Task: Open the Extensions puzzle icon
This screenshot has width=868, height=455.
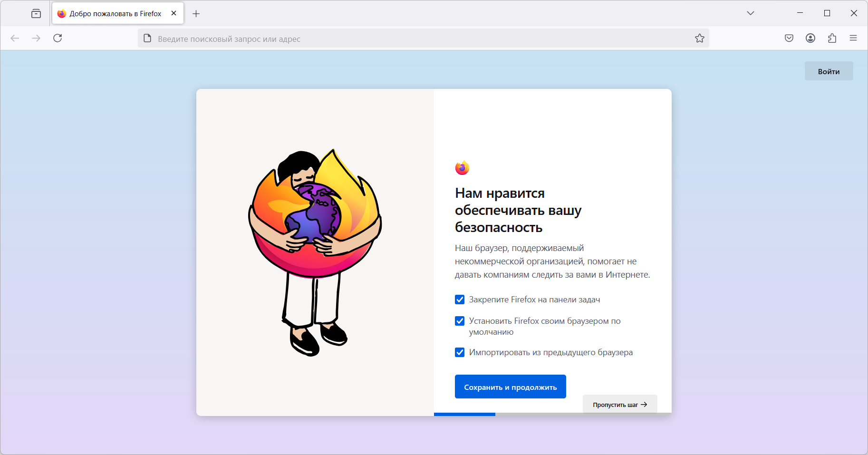Action: click(832, 38)
